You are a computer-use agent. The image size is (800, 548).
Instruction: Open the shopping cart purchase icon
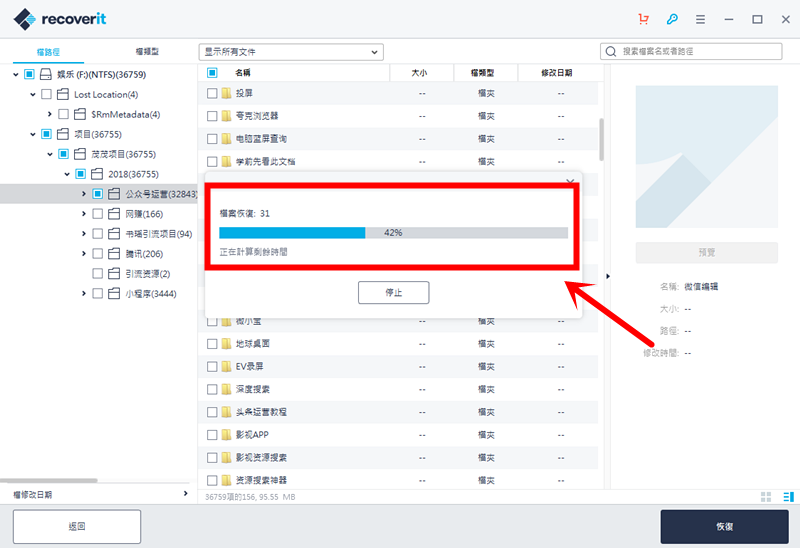point(643,19)
